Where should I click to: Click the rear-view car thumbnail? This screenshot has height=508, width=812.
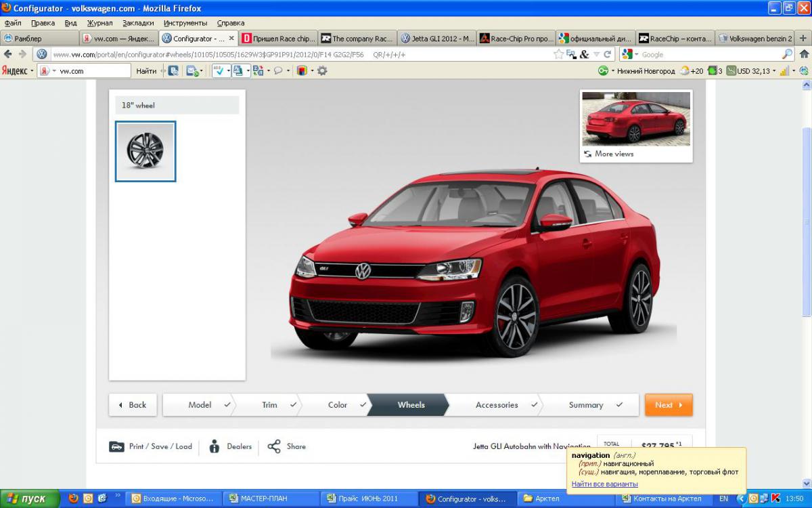click(636, 119)
